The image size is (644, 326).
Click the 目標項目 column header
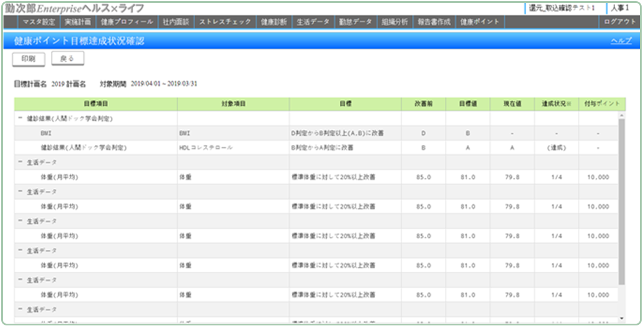click(x=96, y=104)
